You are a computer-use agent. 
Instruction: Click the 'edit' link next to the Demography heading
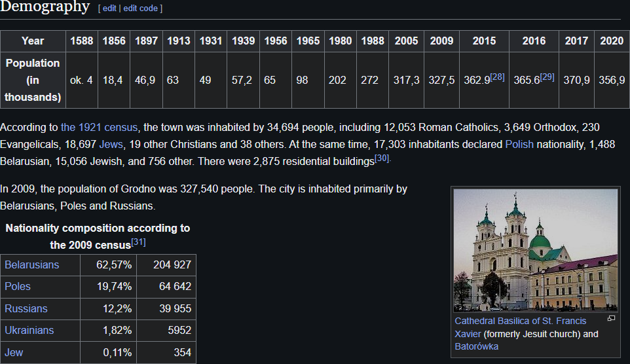109,9
